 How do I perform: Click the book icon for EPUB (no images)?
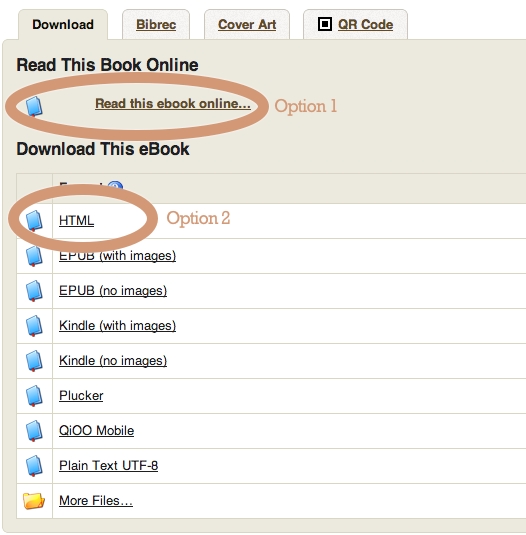coord(34,291)
